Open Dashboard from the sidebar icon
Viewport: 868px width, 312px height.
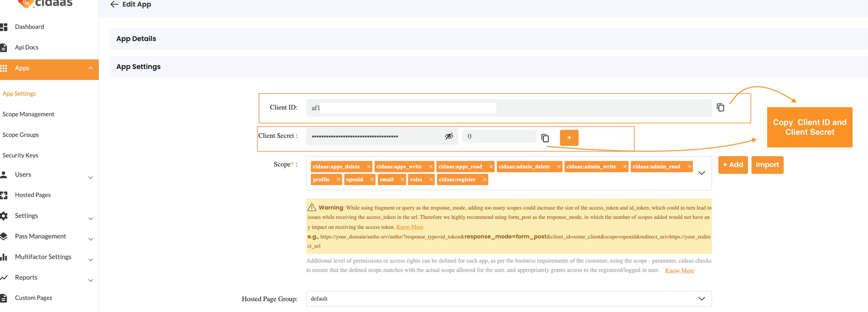(5, 27)
